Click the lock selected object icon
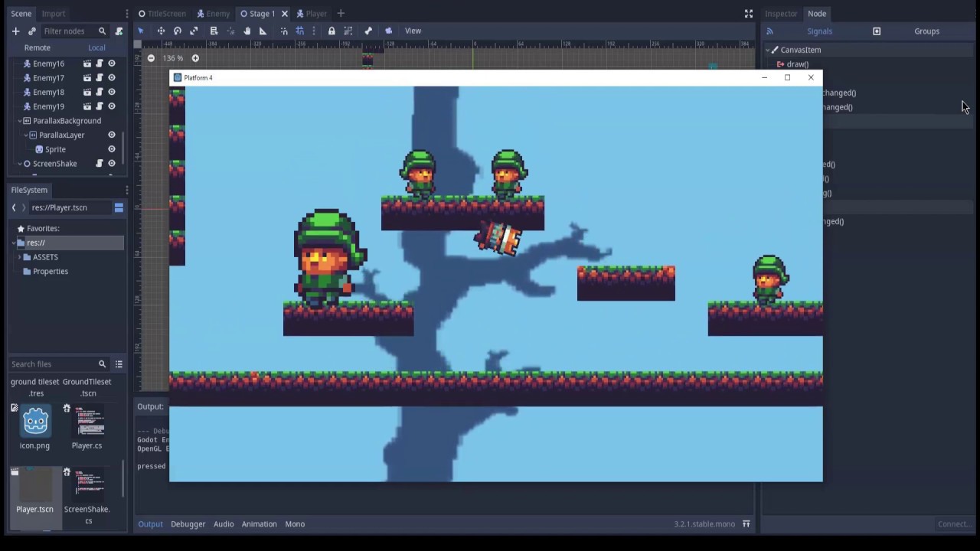980x551 pixels. 332,31
